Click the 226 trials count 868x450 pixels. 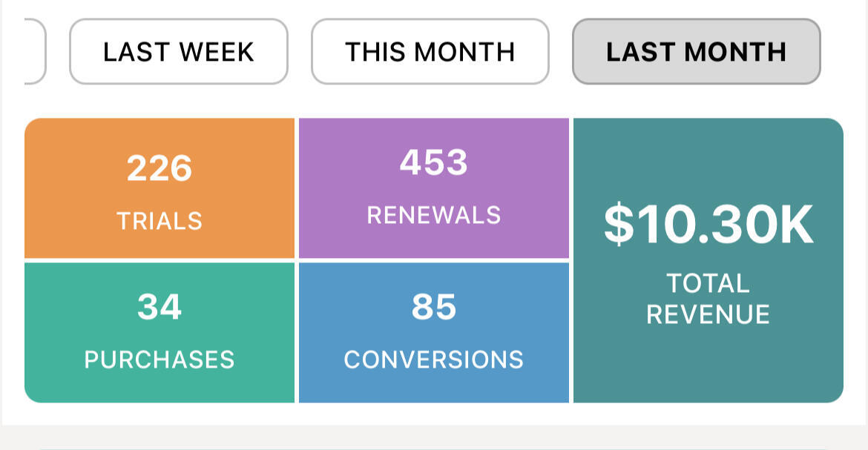pos(160,168)
